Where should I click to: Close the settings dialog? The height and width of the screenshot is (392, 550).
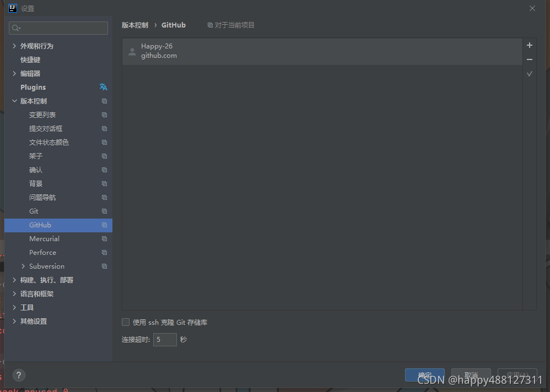click(532, 8)
